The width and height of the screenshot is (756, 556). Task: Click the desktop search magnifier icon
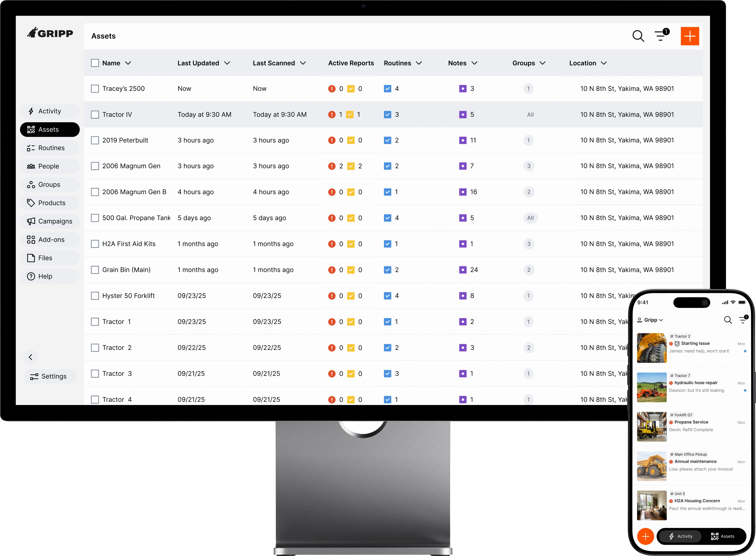pos(638,36)
